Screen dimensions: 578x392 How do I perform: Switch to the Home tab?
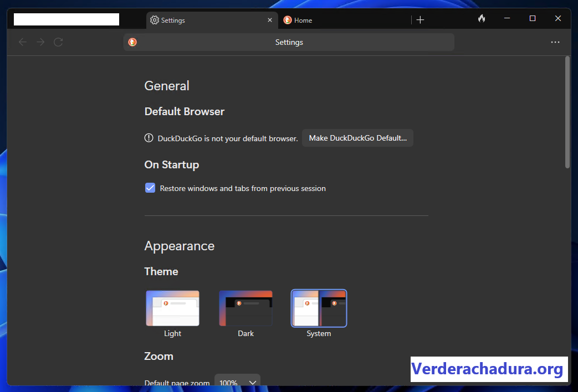(x=345, y=20)
